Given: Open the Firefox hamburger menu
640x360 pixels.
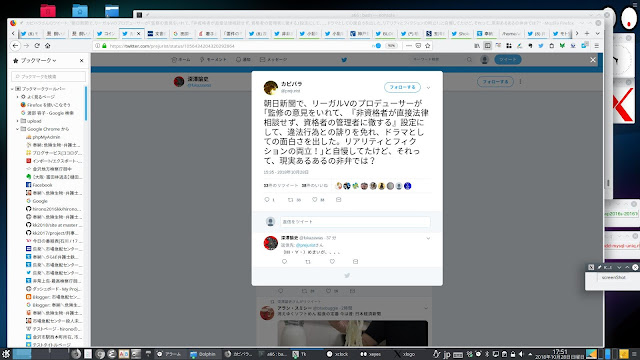Looking at the screenshot, I should [596, 46].
